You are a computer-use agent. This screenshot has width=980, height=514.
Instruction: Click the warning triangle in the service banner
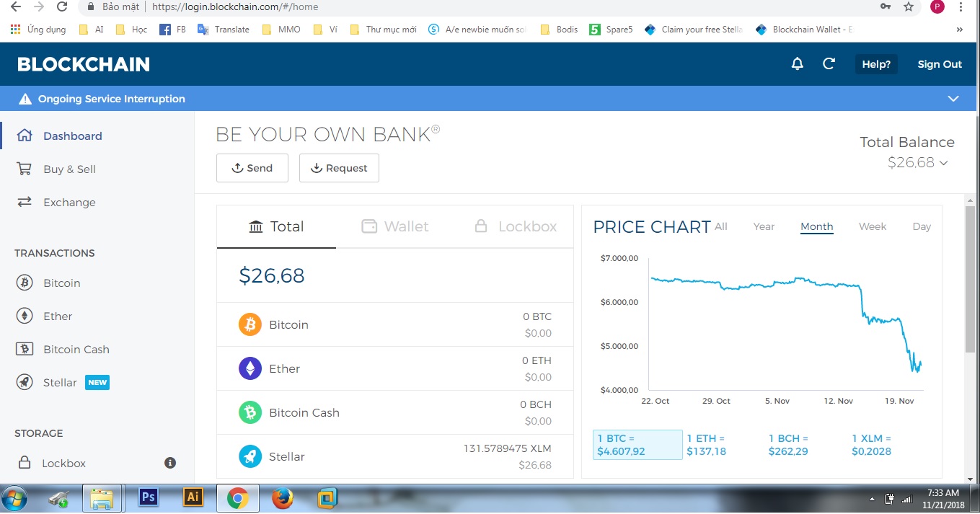click(x=25, y=99)
